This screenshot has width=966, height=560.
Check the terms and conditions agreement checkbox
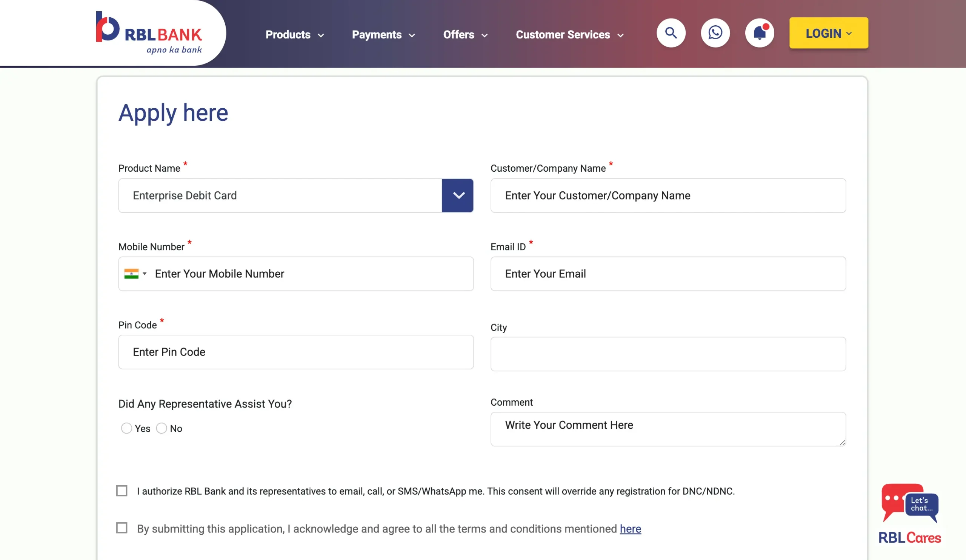tap(122, 528)
